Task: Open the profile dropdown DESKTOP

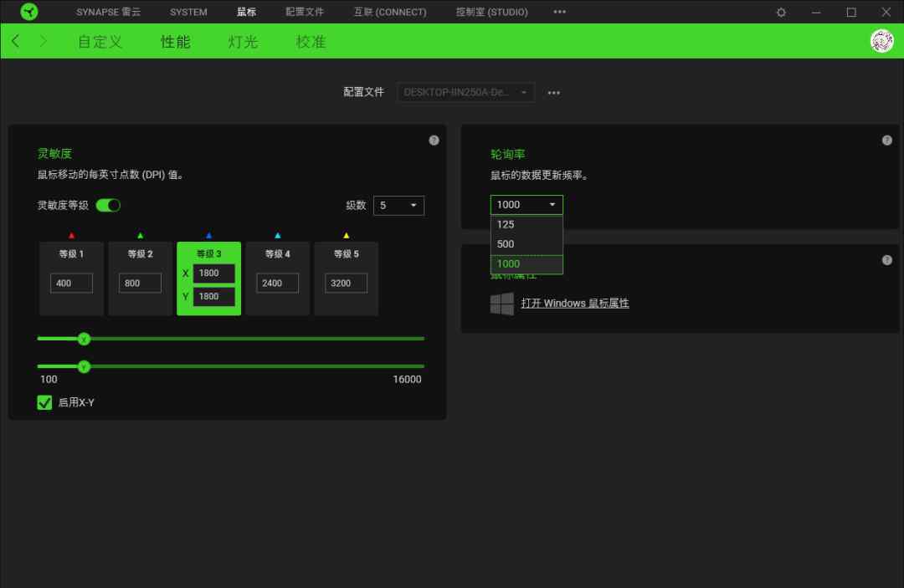Action: pyautogui.click(x=465, y=92)
